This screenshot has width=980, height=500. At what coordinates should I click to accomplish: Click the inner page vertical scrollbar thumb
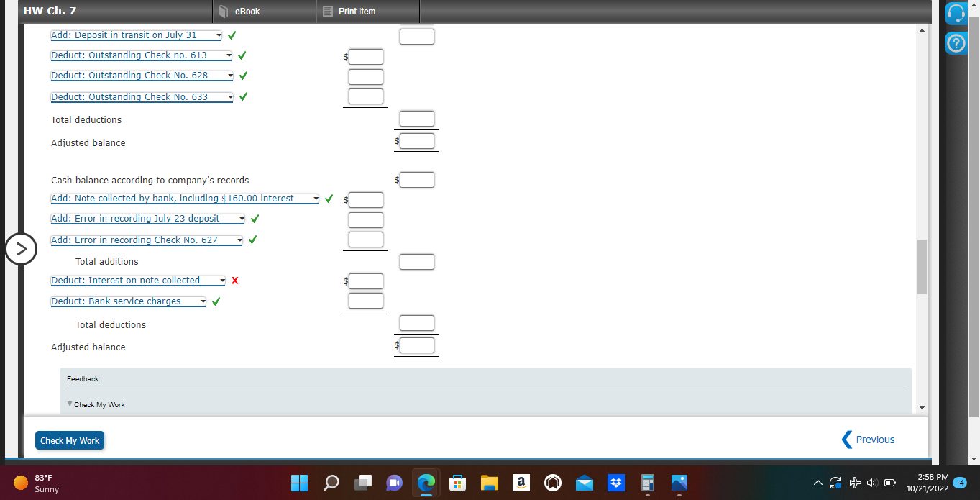point(922,267)
